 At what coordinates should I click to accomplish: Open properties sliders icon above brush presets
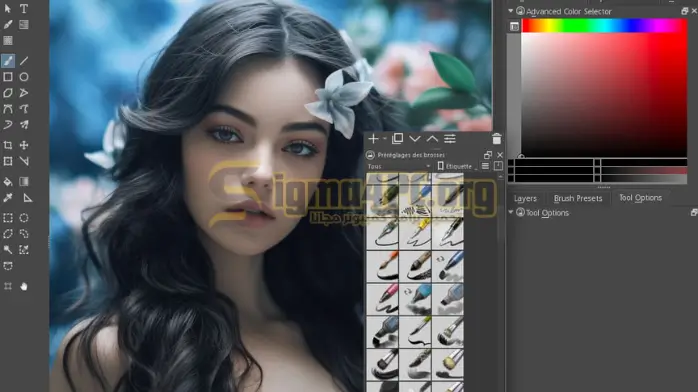(450, 139)
